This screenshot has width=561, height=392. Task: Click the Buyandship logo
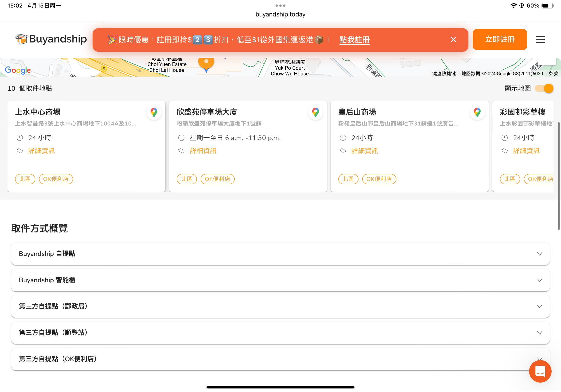point(51,39)
